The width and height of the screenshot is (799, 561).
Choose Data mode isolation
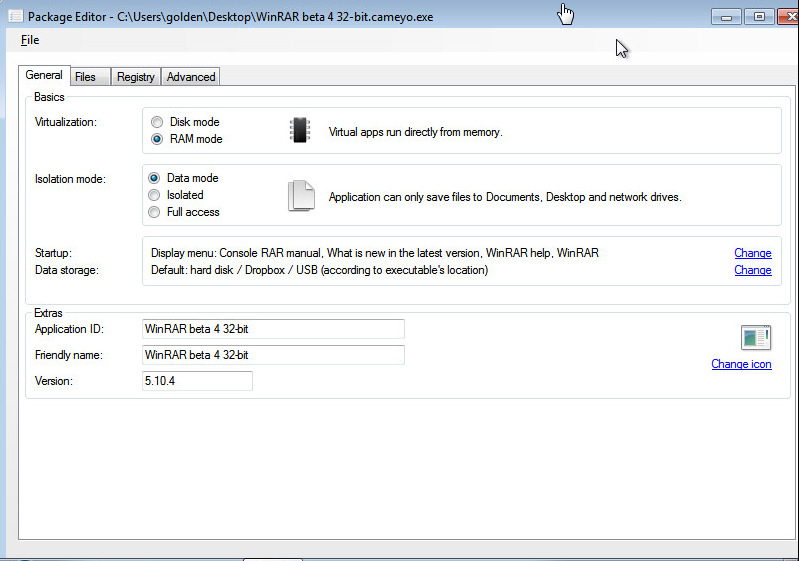[x=183, y=178]
